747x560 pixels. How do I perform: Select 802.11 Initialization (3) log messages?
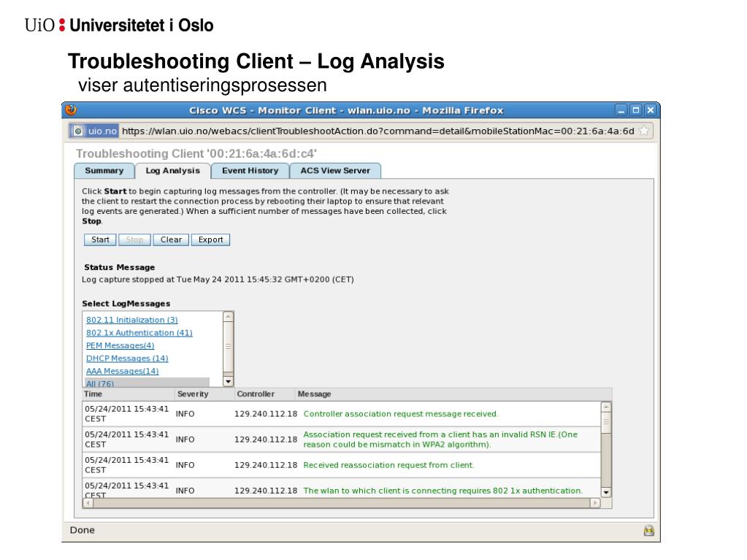[132, 320]
